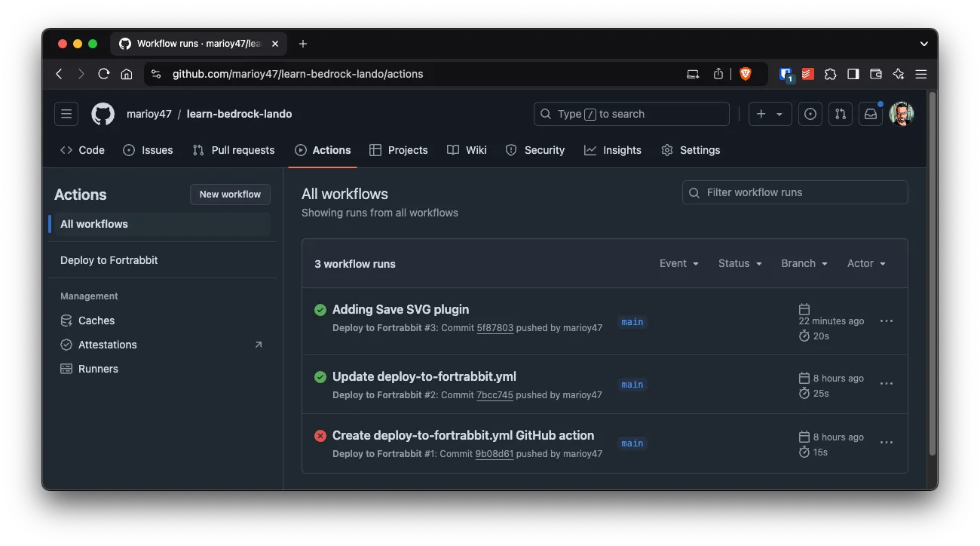Open the extensions puzzle icon
The width and height of the screenshot is (980, 546).
click(831, 74)
